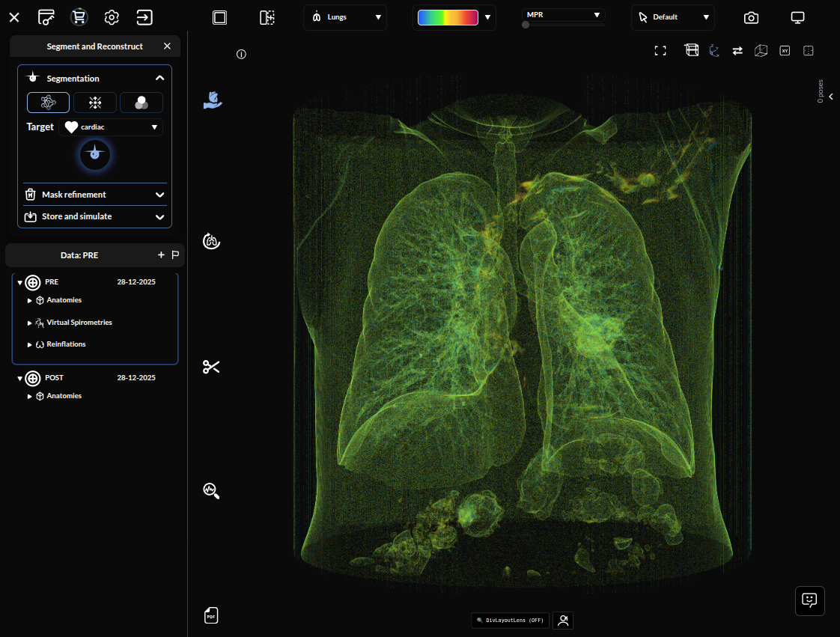The image size is (840, 637).
Task: Open the Target cardiac dropdown
Action: [x=110, y=127]
